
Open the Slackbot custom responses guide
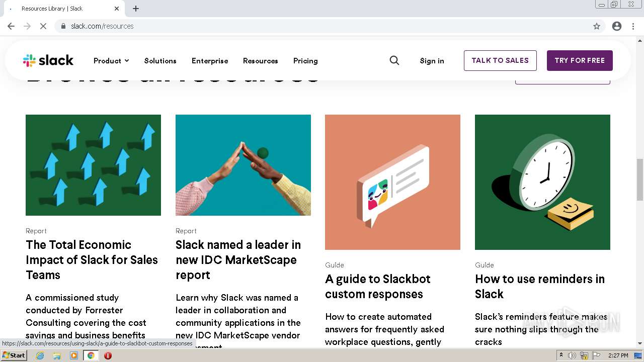tap(377, 286)
